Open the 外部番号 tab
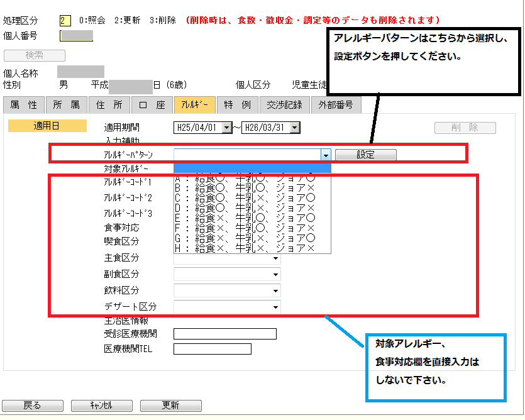525x420 pixels. 335,105
